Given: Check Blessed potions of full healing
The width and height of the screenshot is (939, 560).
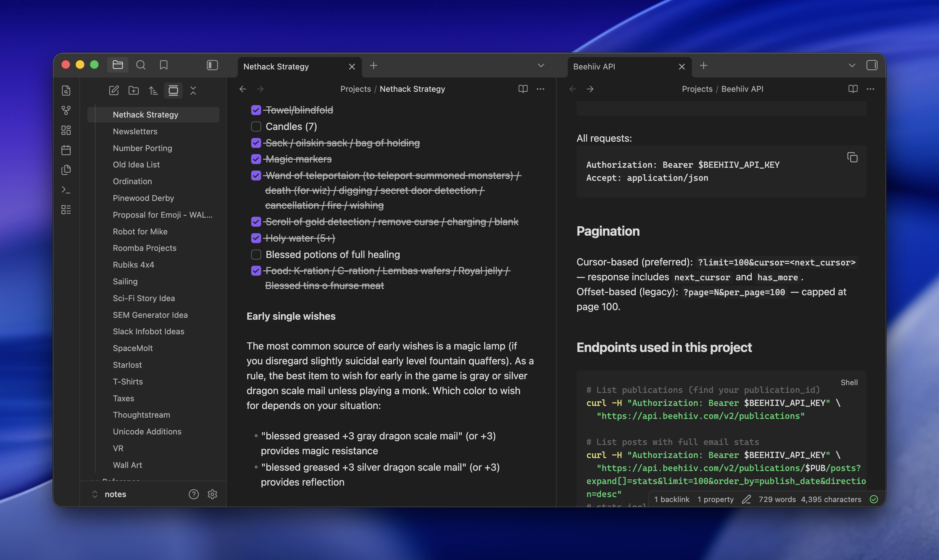Looking at the screenshot, I should tap(256, 255).
